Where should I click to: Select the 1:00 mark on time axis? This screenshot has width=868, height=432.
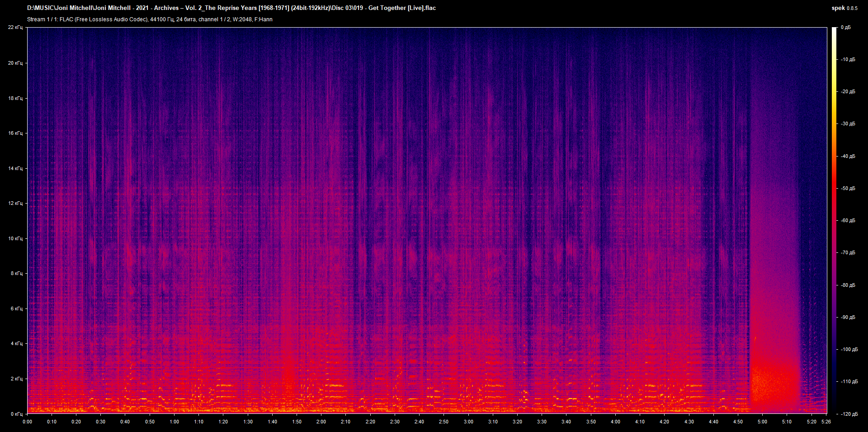(174, 422)
